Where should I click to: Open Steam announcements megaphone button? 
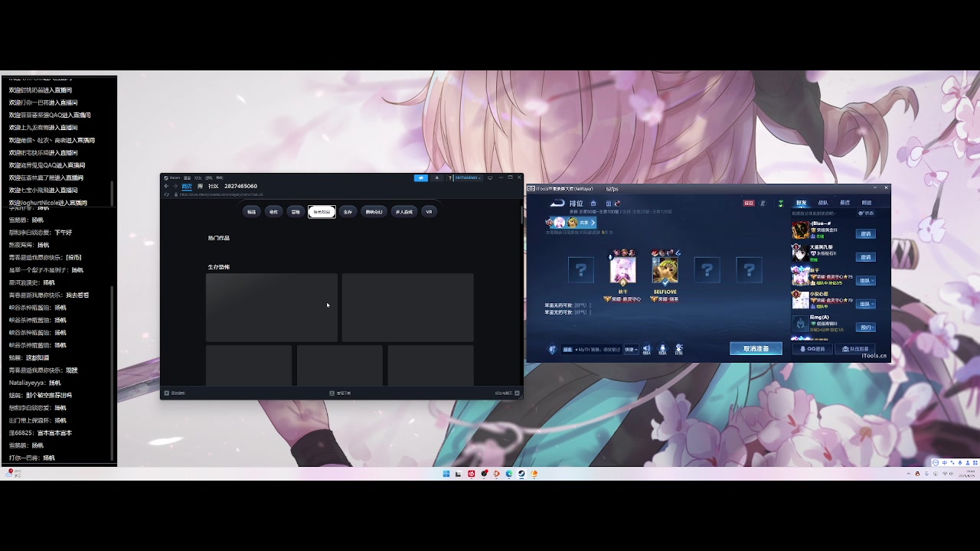pos(421,178)
